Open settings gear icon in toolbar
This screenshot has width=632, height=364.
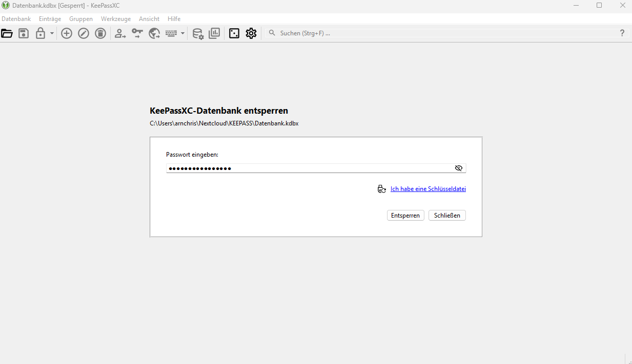point(251,33)
